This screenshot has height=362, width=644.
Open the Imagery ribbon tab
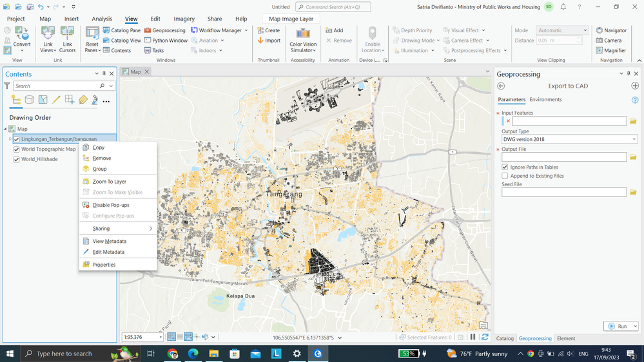click(184, 19)
